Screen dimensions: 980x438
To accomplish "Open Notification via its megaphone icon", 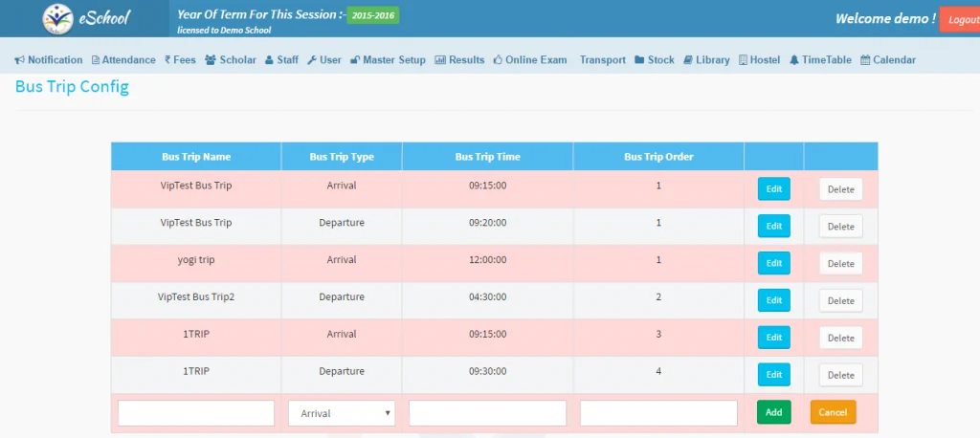I will pos(19,60).
